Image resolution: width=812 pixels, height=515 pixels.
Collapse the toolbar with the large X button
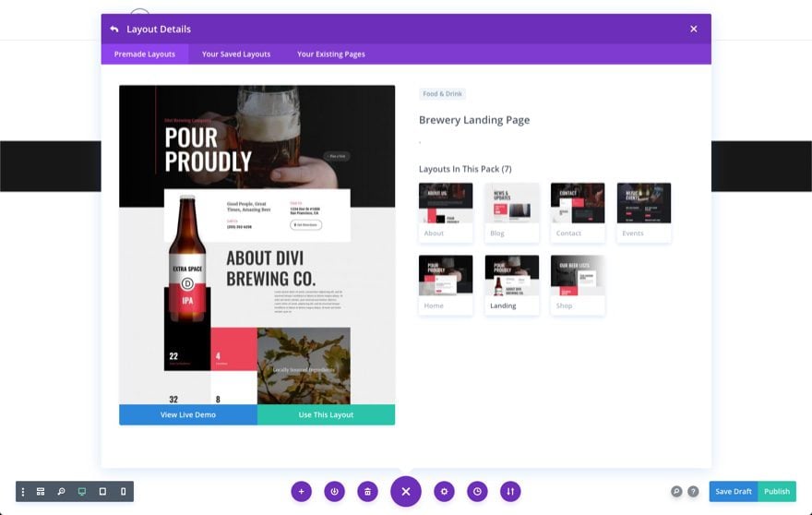coord(405,491)
